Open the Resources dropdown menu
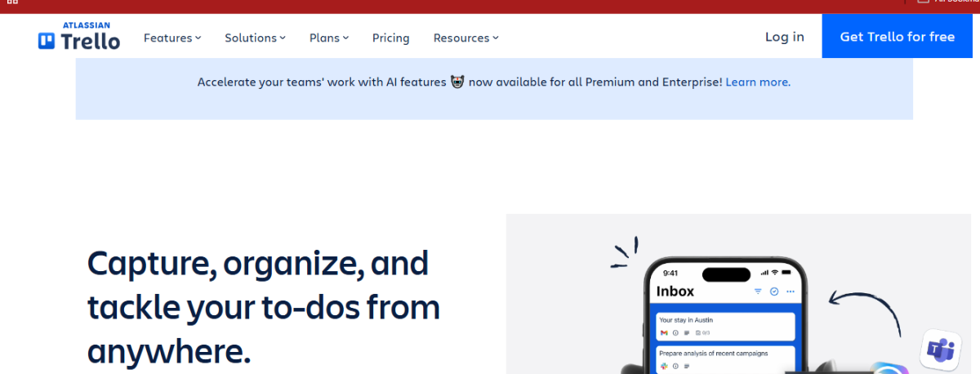Viewport: 980px width, 374px height. (x=465, y=38)
